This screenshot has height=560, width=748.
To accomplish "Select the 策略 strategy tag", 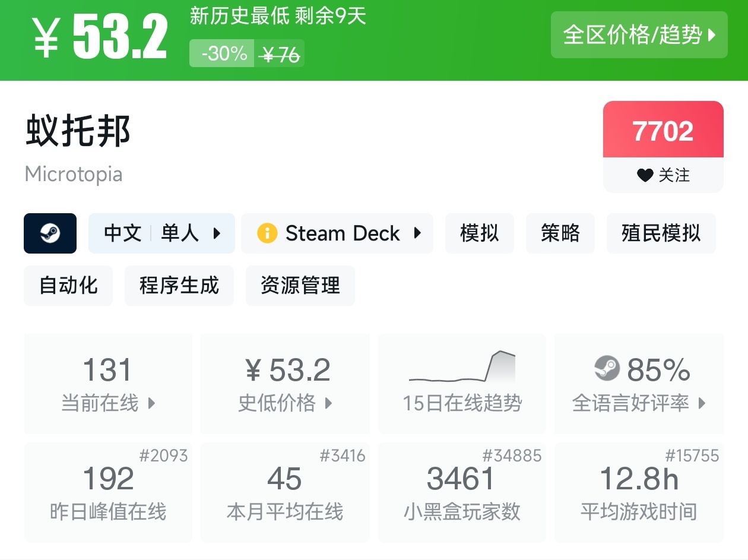I will [x=560, y=233].
